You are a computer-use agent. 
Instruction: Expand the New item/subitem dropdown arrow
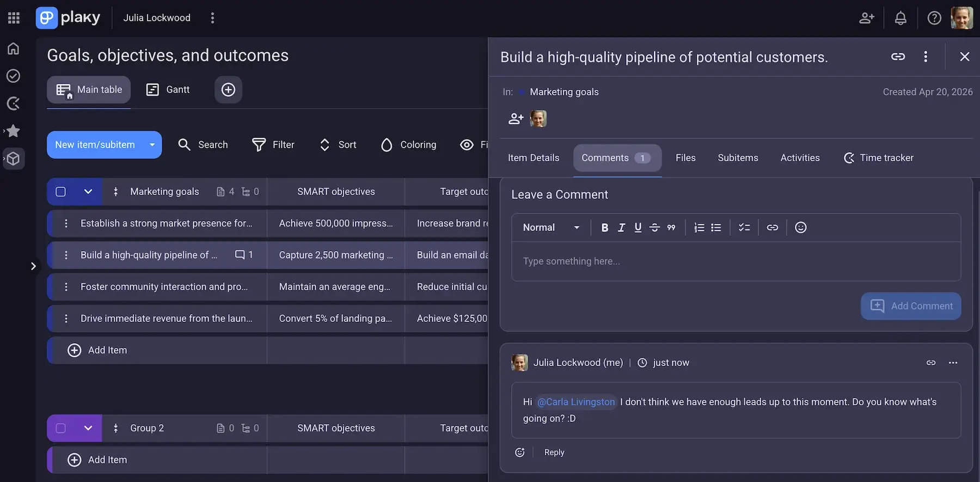152,145
